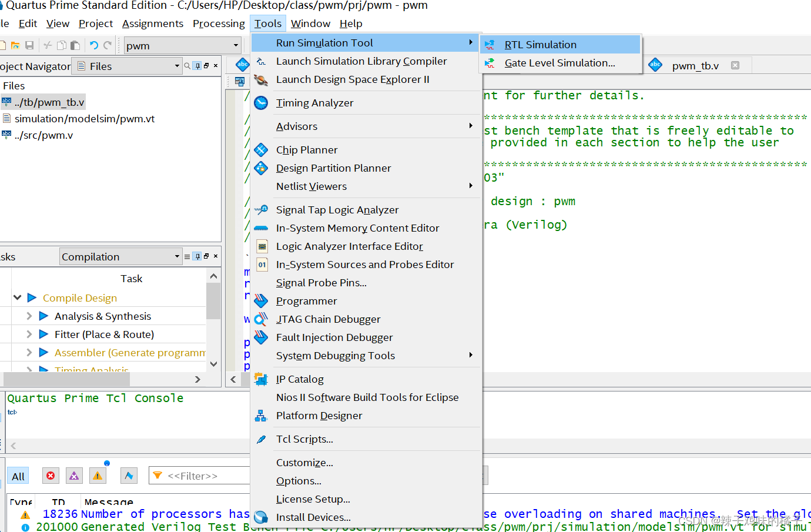Open the View menu

[x=58, y=24]
